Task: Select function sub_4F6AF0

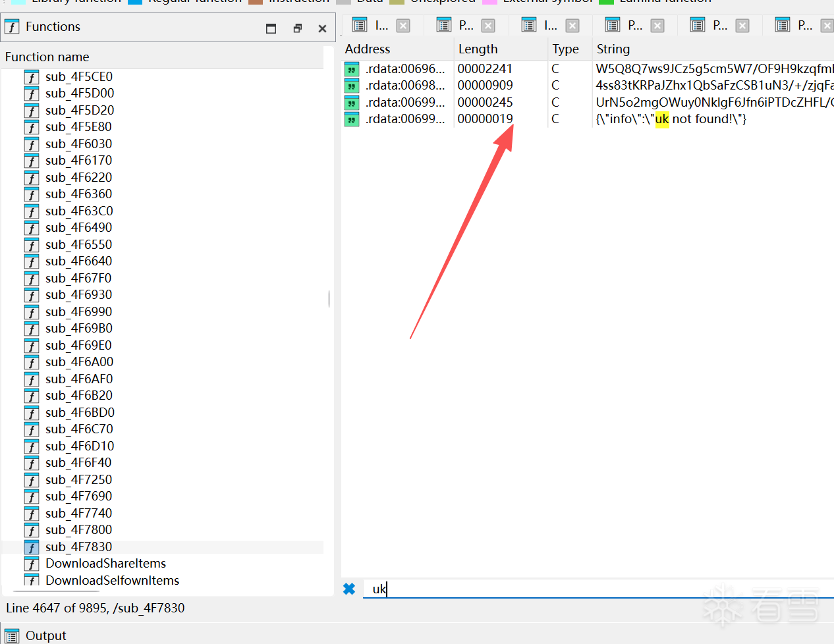Action: tap(79, 379)
